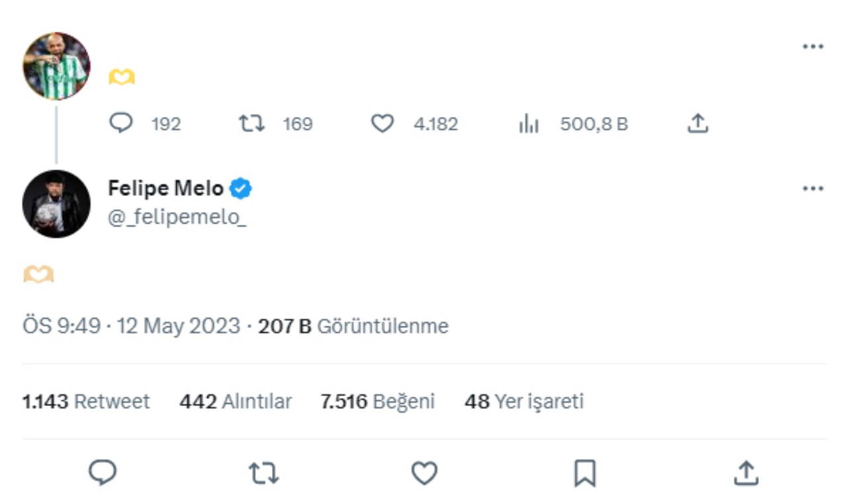Screen dimensions: 847x504
Task: Click reply icon on the top tweet
Action: (121, 123)
